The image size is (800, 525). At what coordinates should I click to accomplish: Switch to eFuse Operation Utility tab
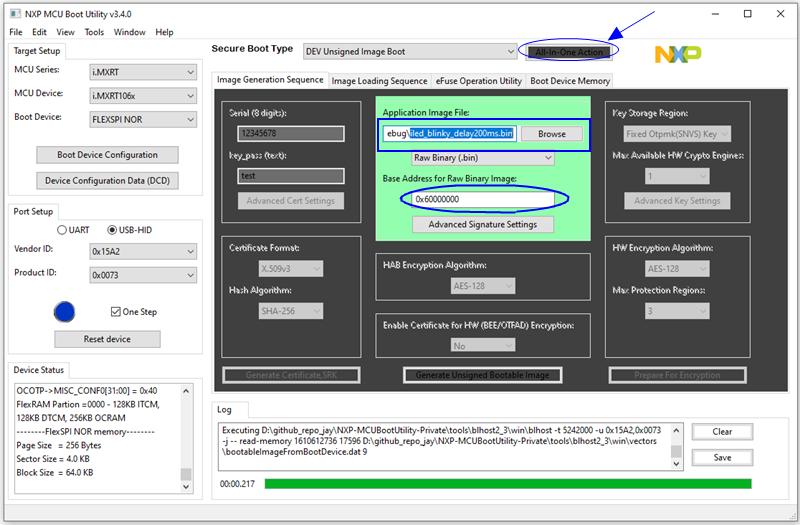click(478, 81)
